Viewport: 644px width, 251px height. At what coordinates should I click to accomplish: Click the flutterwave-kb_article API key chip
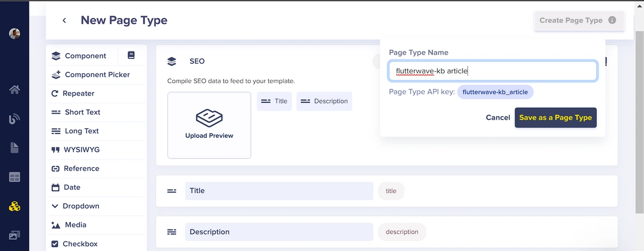pos(495,92)
